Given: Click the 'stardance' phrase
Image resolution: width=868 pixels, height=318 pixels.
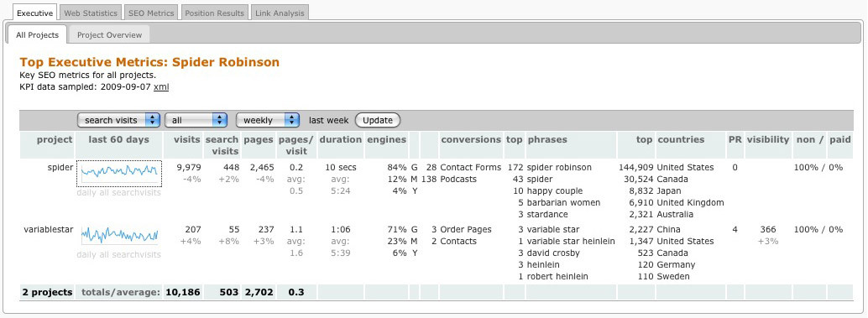Looking at the screenshot, I should tap(547, 214).
